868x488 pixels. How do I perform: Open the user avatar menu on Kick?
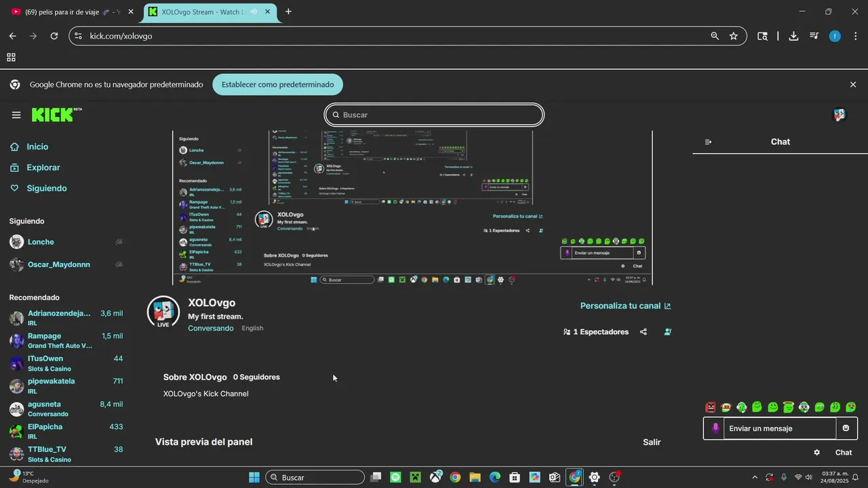(x=840, y=115)
